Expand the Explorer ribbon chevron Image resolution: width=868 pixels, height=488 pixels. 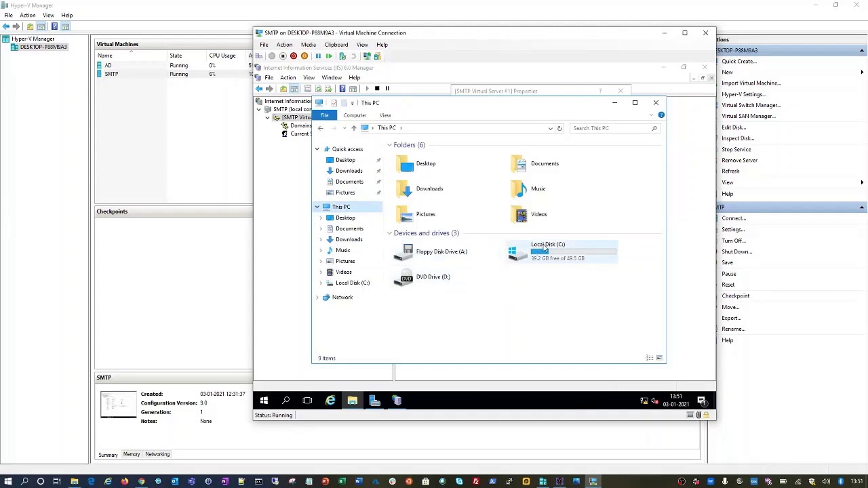click(x=651, y=115)
